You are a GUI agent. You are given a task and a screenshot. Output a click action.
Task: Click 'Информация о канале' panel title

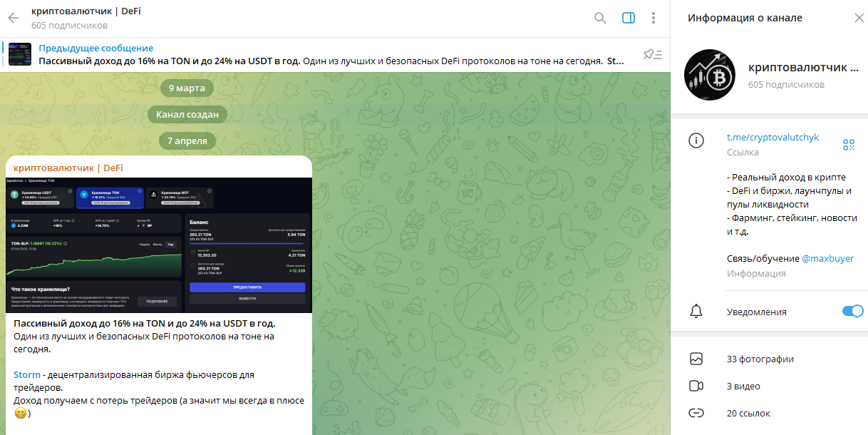point(745,18)
